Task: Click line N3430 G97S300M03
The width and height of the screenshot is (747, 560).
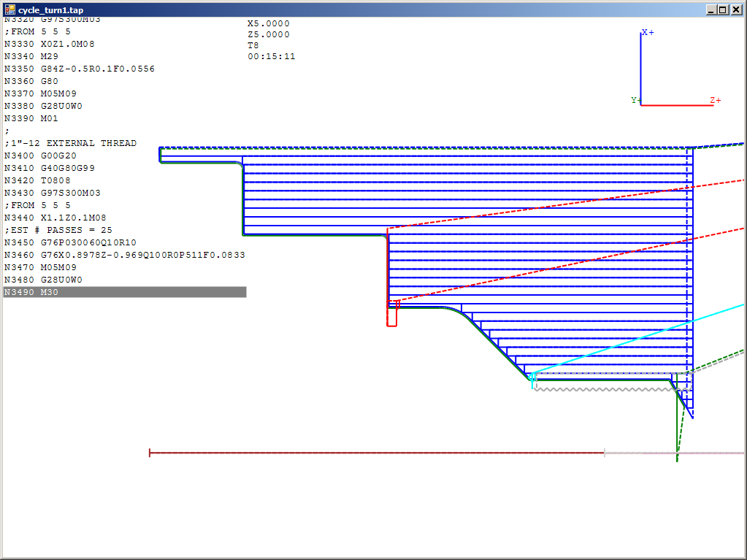Action: (x=53, y=193)
